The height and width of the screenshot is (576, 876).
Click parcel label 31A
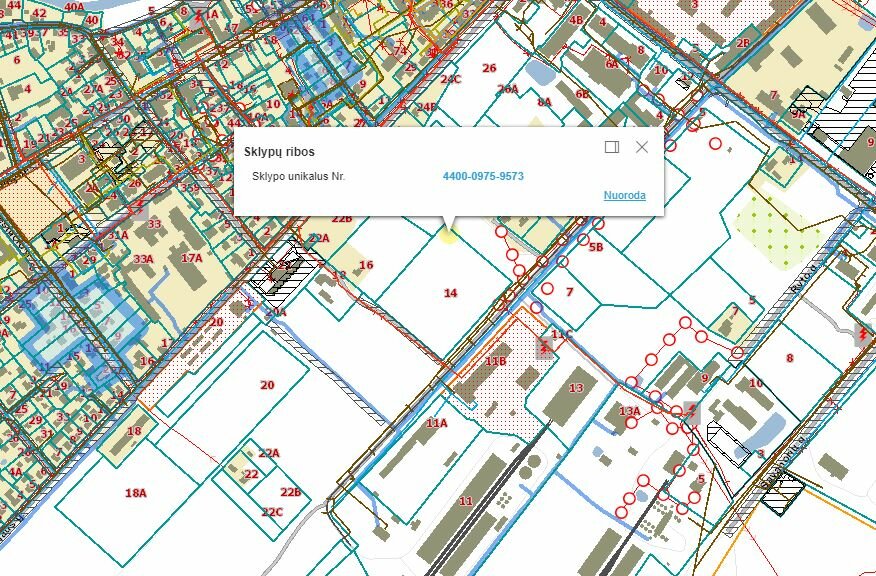click(x=118, y=235)
